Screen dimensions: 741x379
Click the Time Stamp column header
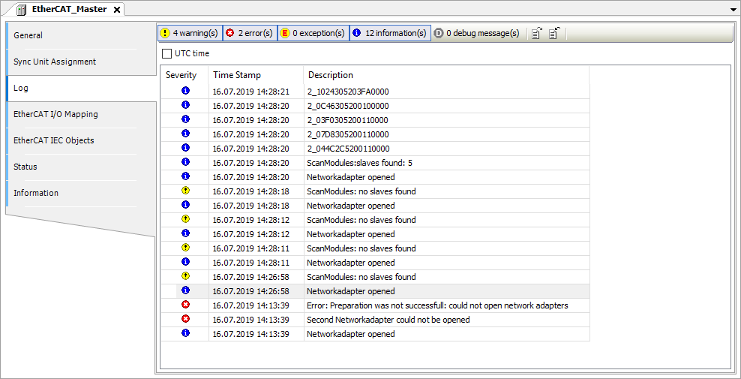tap(256, 75)
